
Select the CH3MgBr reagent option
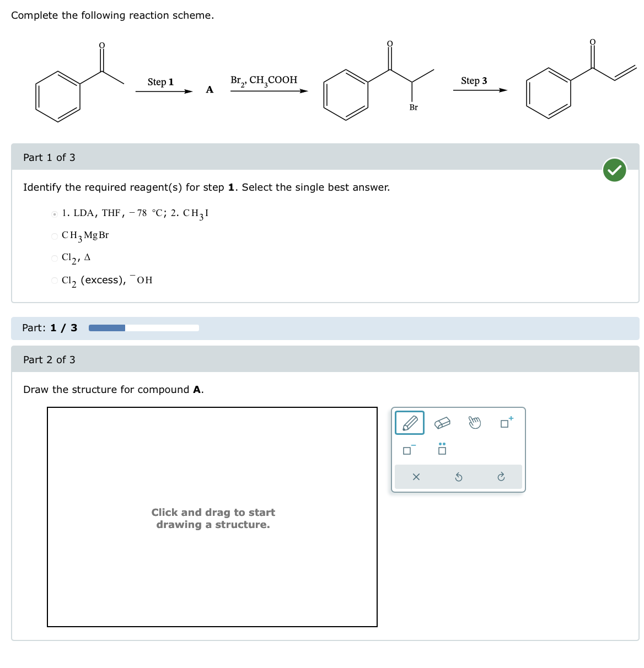tap(54, 235)
